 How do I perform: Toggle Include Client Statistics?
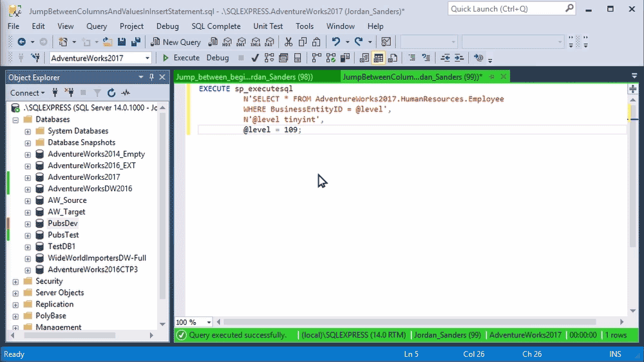point(345,58)
